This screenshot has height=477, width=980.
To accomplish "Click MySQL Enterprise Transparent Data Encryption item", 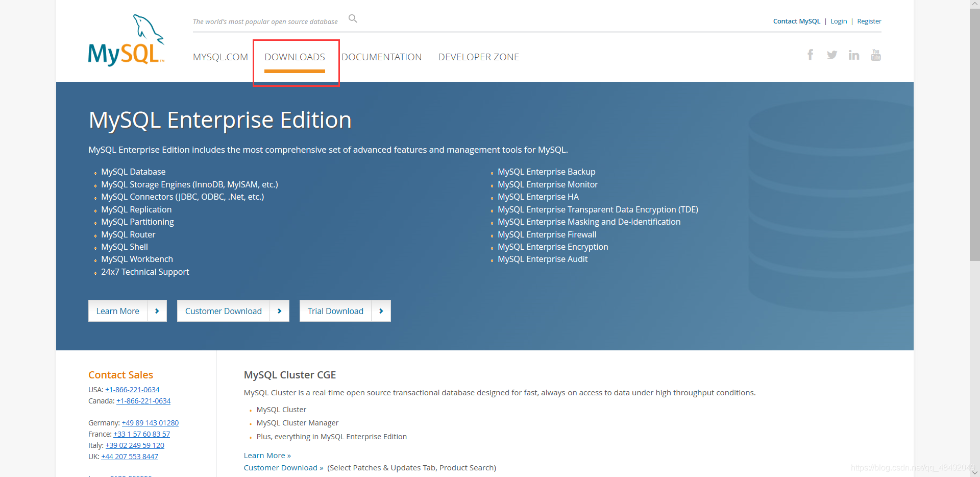I will (598, 209).
